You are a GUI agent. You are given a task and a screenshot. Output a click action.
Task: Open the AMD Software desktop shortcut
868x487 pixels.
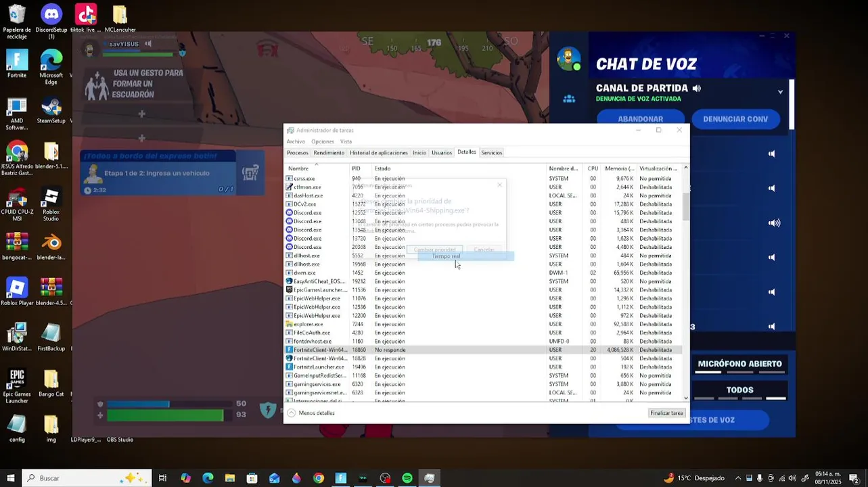point(17,113)
